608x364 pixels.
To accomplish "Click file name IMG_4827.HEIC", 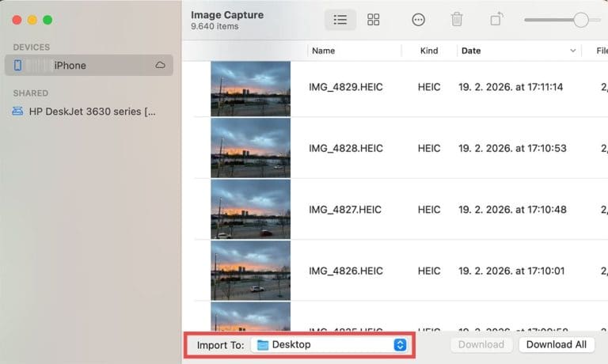I will pos(344,210).
